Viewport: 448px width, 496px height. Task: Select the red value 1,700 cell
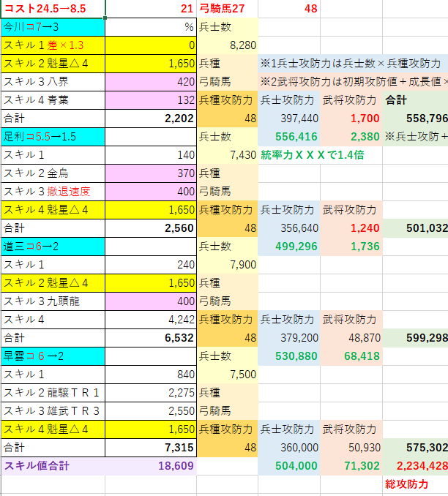point(351,119)
